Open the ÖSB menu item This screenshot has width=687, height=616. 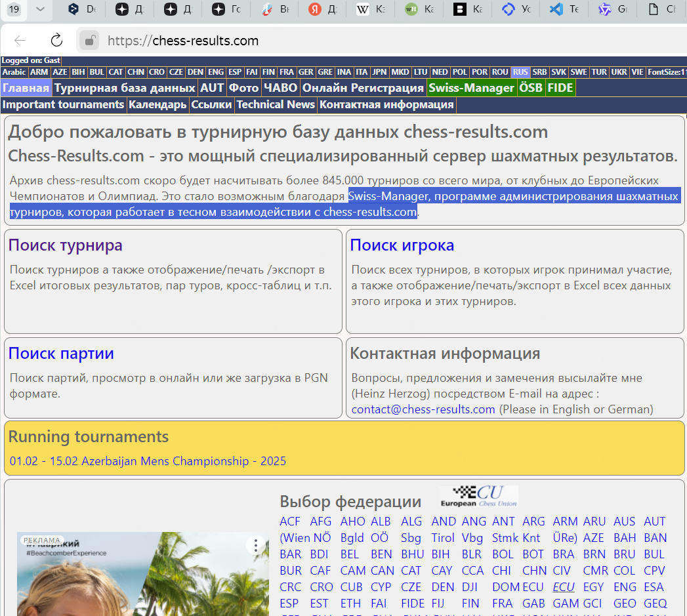(531, 88)
